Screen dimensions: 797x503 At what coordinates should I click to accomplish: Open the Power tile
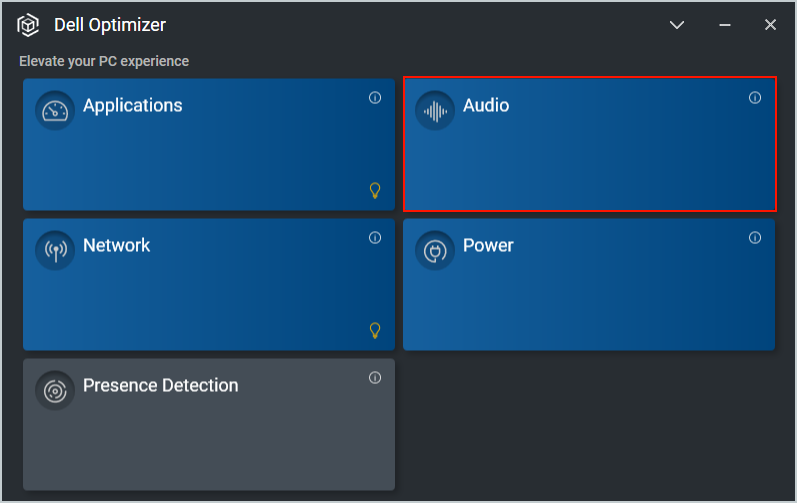coord(589,285)
